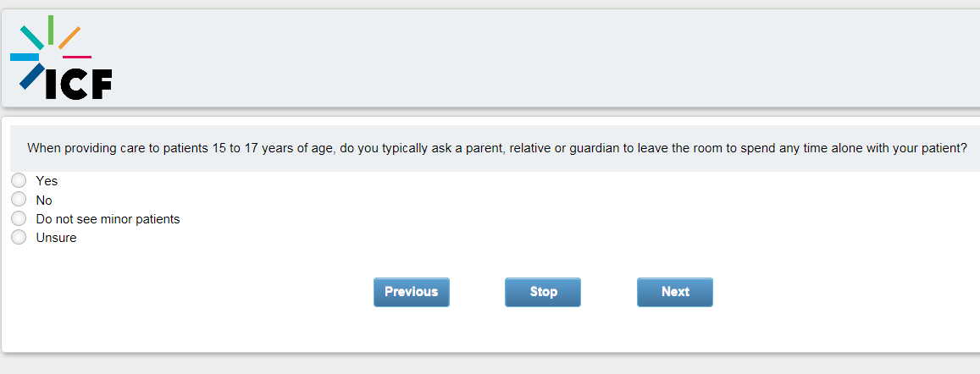
Task: Click the dark blue diagonal ray in the logo
Action: (30, 76)
